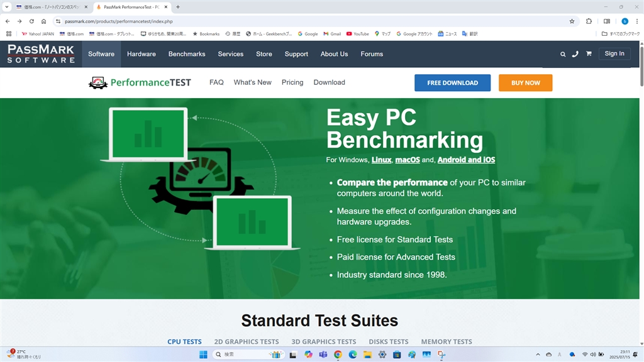Image resolution: width=644 pixels, height=362 pixels.
Task: Click the site search magnifier icon
Action: coord(563,54)
